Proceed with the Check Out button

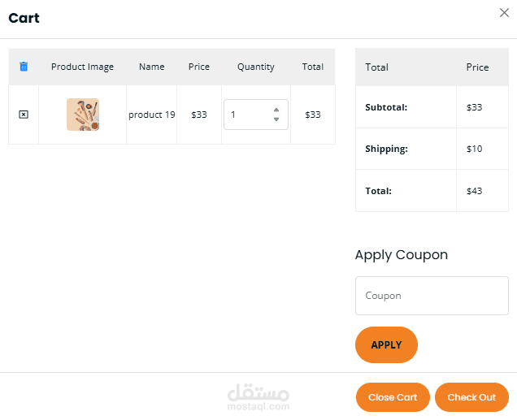(x=471, y=397)
